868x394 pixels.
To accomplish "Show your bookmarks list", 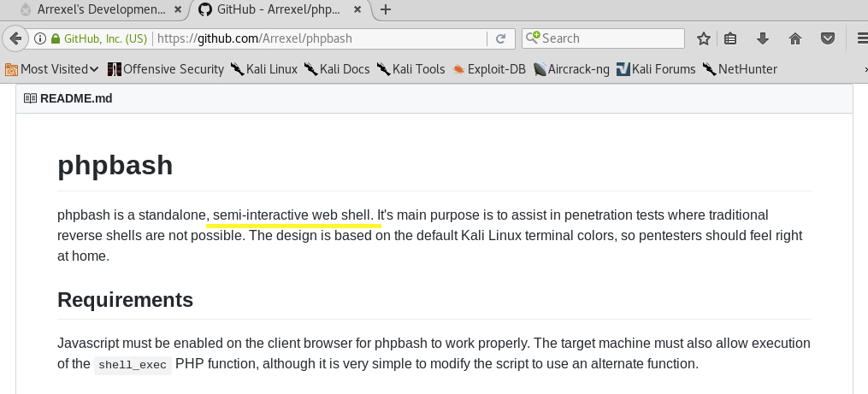I will 730,38.
